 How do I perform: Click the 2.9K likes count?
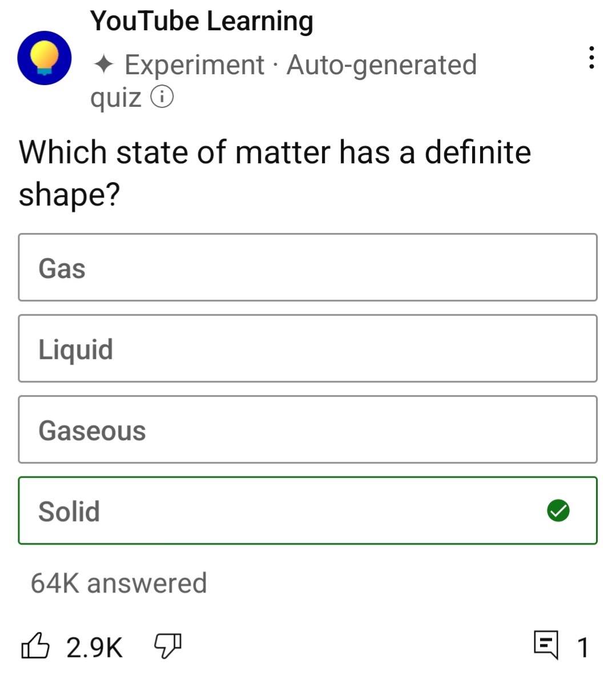(94, 647)
